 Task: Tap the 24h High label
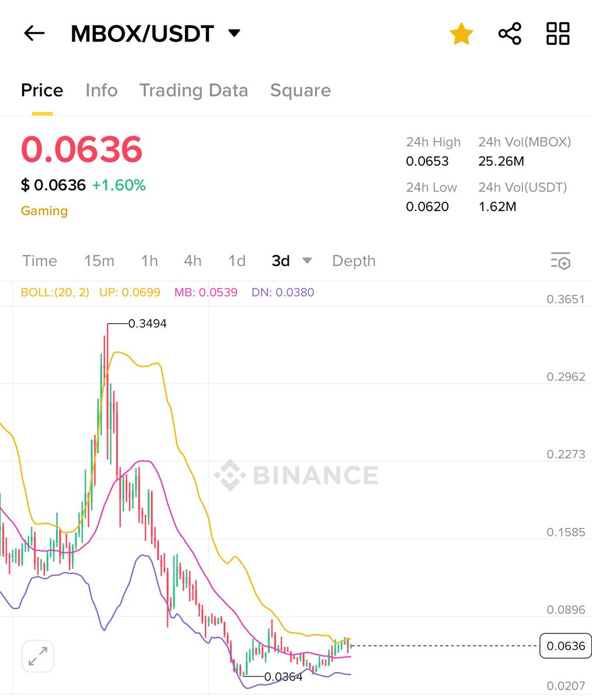[x=433, y=142]
